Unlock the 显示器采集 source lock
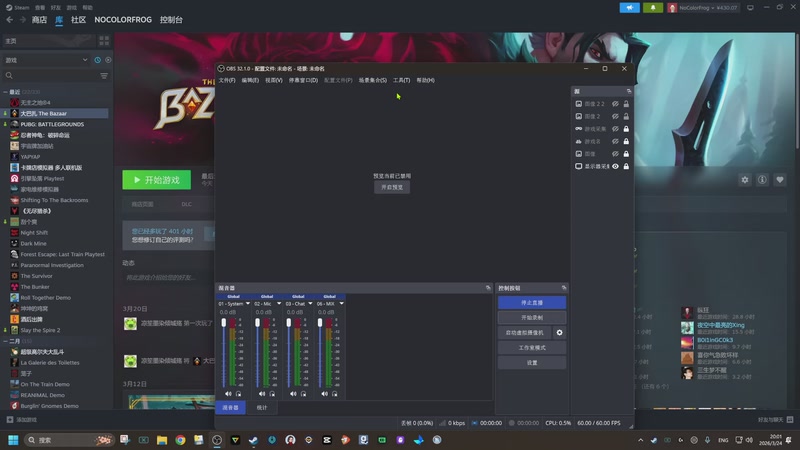The image size is (800, 450). point(626,166)
